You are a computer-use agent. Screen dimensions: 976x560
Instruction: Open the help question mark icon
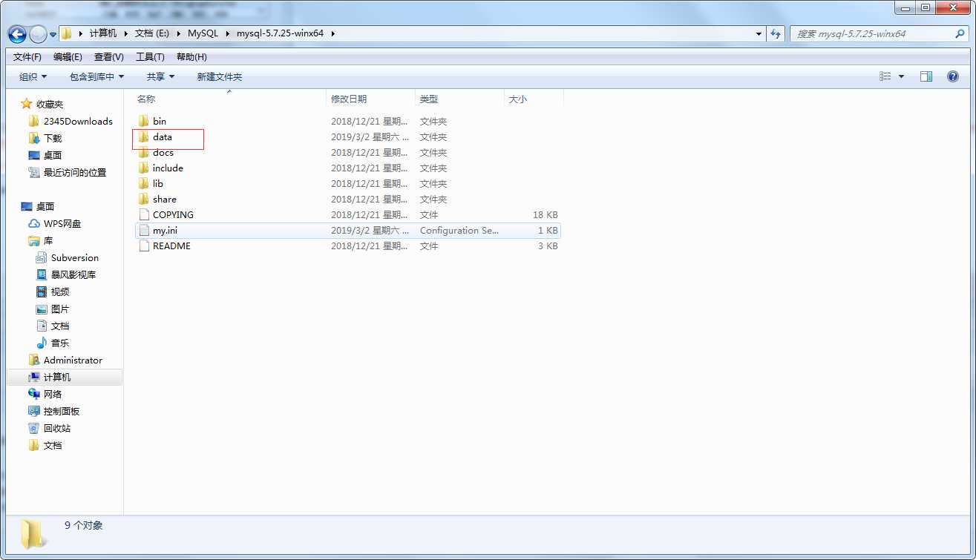pos(953,76)
